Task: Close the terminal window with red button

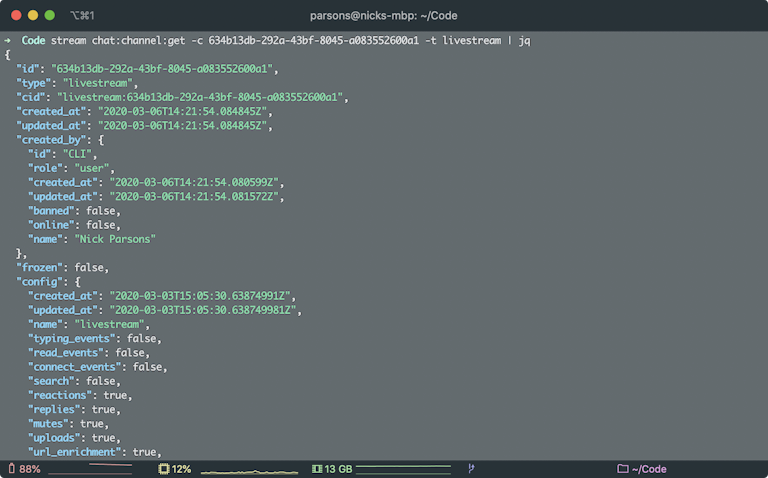Action: tap(16, 15)
